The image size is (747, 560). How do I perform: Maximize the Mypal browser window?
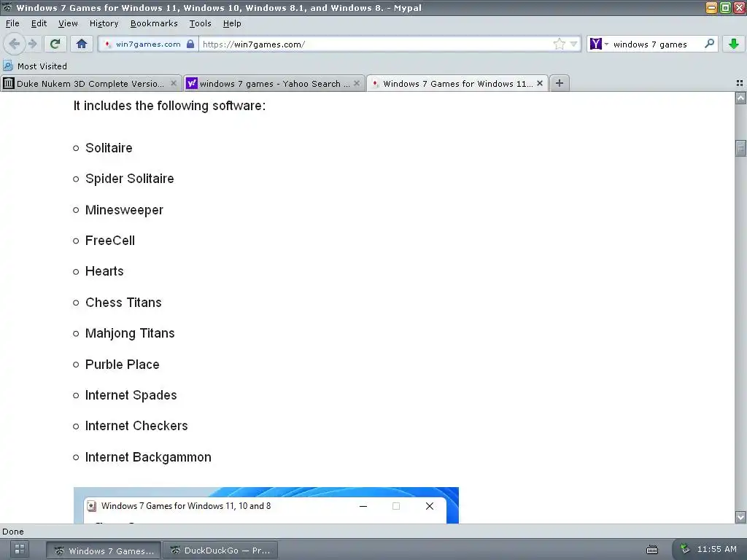(725, 7)
